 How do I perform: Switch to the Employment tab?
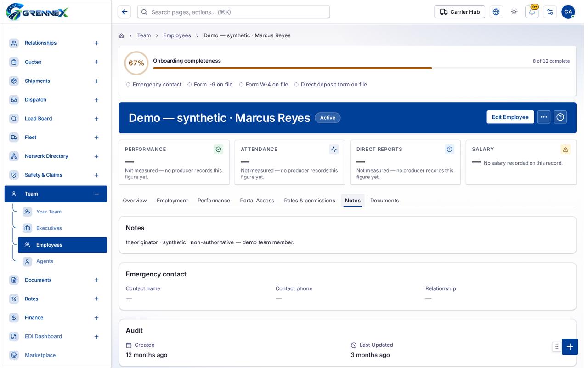pos(172,201)
